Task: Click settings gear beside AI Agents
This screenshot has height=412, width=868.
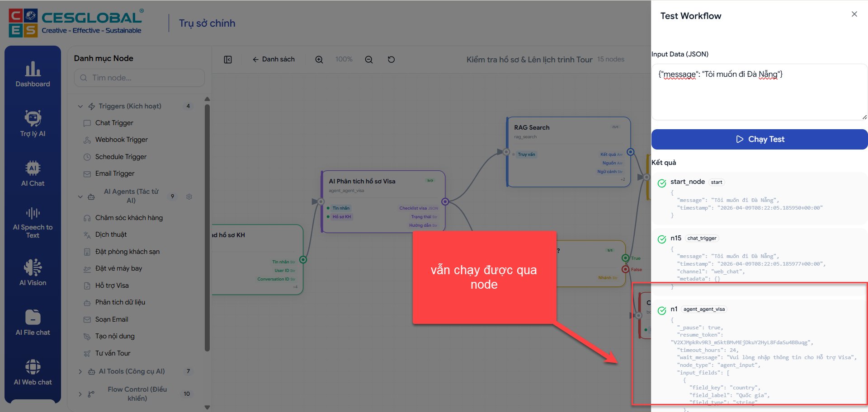Action: pos(189,197)
